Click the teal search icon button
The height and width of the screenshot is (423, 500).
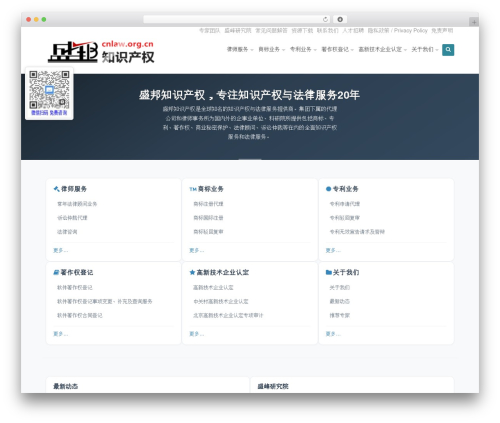pos(448,50)
